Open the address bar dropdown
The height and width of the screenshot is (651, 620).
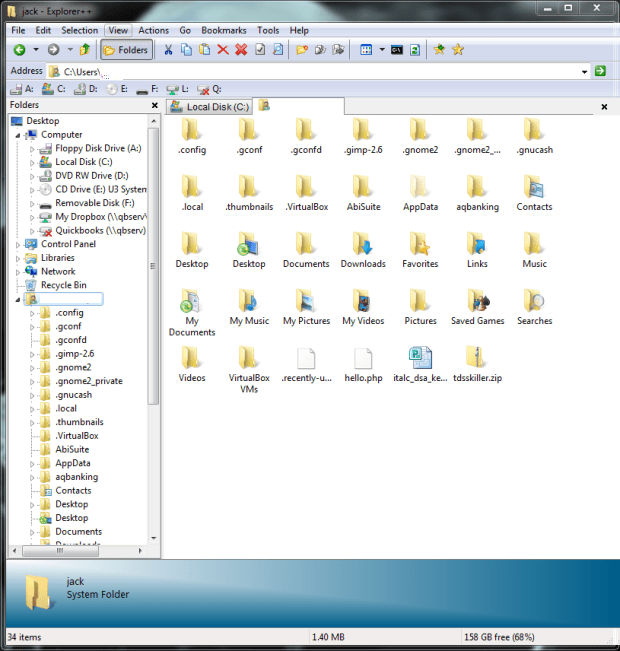pyautogui.click(x=584, y=72)
